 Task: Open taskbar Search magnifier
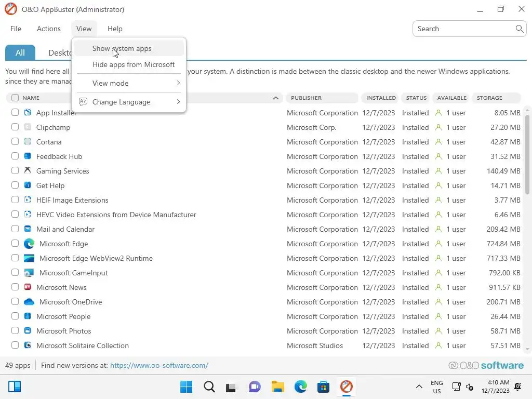209,387
